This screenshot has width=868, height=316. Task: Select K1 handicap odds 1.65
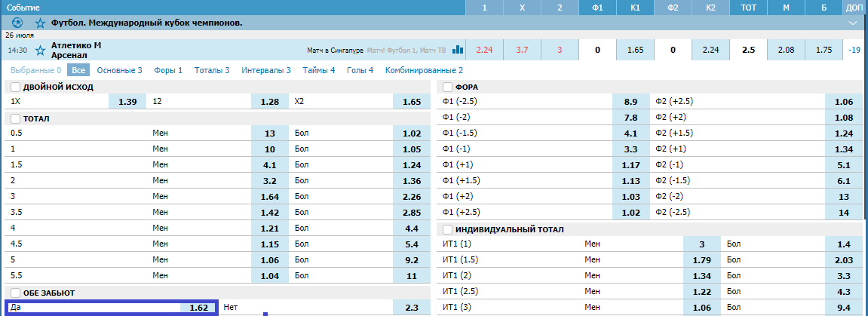point(634,50)
